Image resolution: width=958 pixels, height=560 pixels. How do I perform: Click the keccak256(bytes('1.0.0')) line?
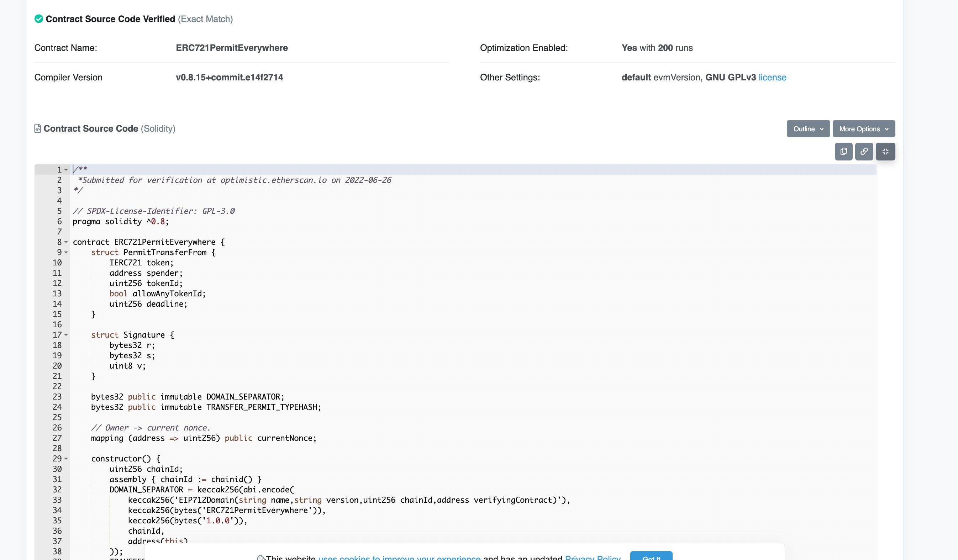point(188,521)
